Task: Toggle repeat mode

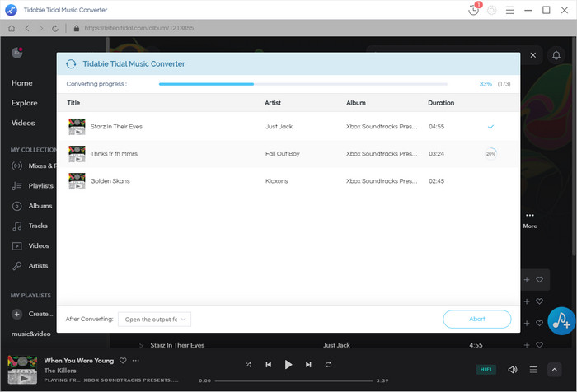Action: [x=329, y=365]
